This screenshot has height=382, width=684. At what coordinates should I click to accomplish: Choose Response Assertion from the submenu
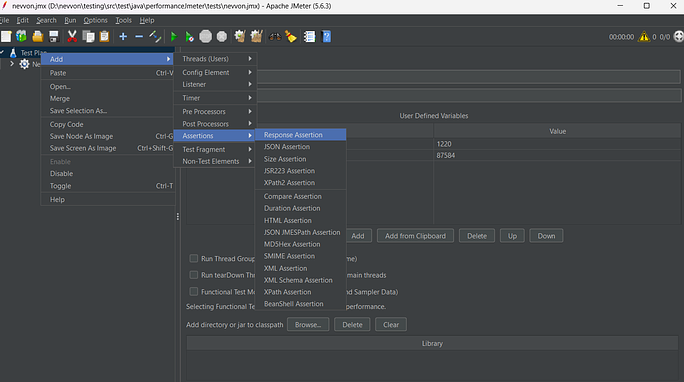click(301, 135)
